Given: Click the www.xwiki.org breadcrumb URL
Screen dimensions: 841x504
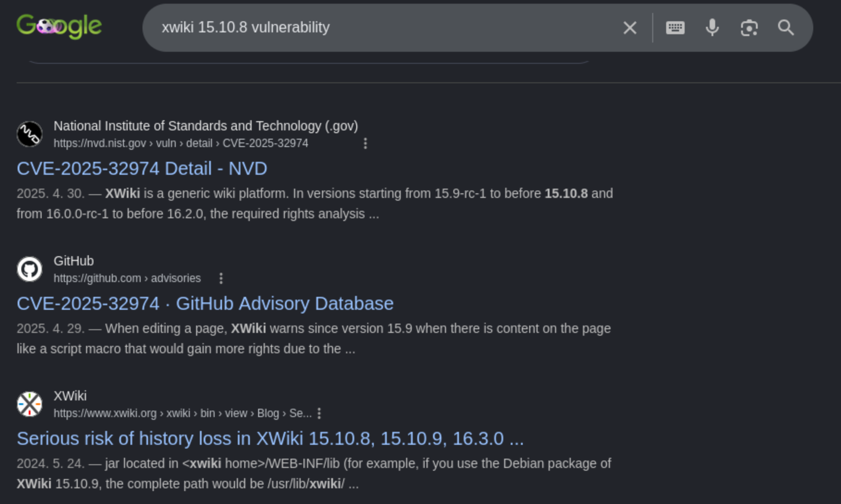Looking at the screenshot, I should tap(183, 413).
